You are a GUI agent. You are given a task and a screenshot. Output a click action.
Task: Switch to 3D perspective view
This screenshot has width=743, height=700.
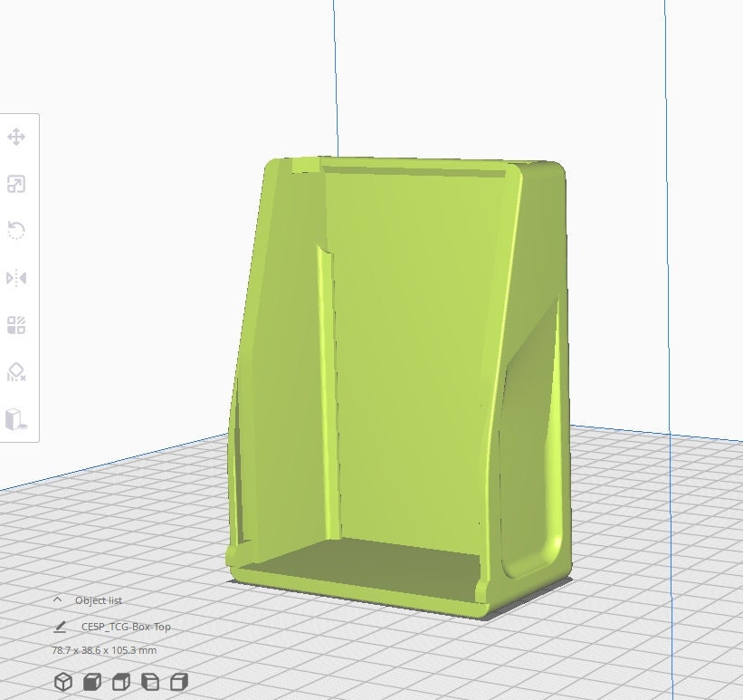tap(63, 682)
